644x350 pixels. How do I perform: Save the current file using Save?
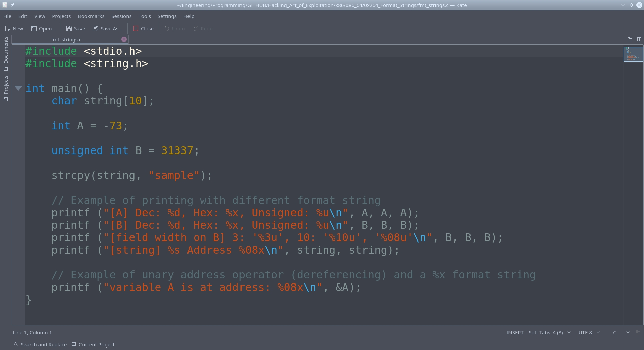click(75, 29)
